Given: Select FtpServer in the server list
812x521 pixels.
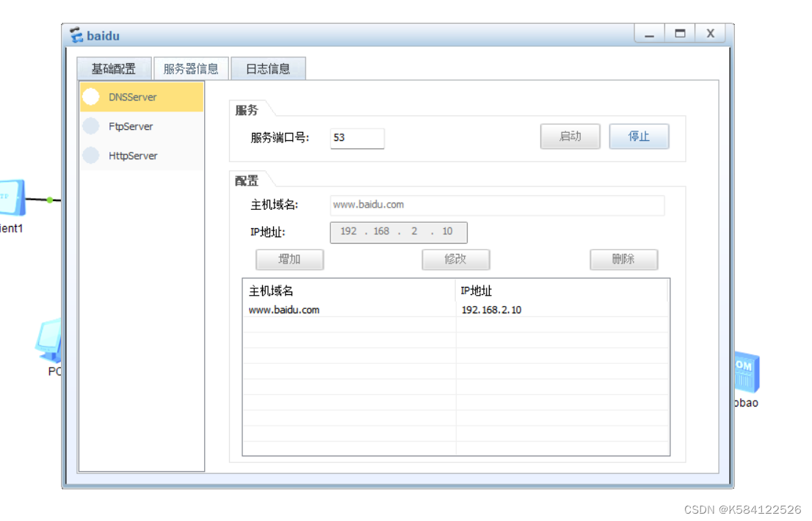Looking at the screenshot, I should (x=142, y=126).
